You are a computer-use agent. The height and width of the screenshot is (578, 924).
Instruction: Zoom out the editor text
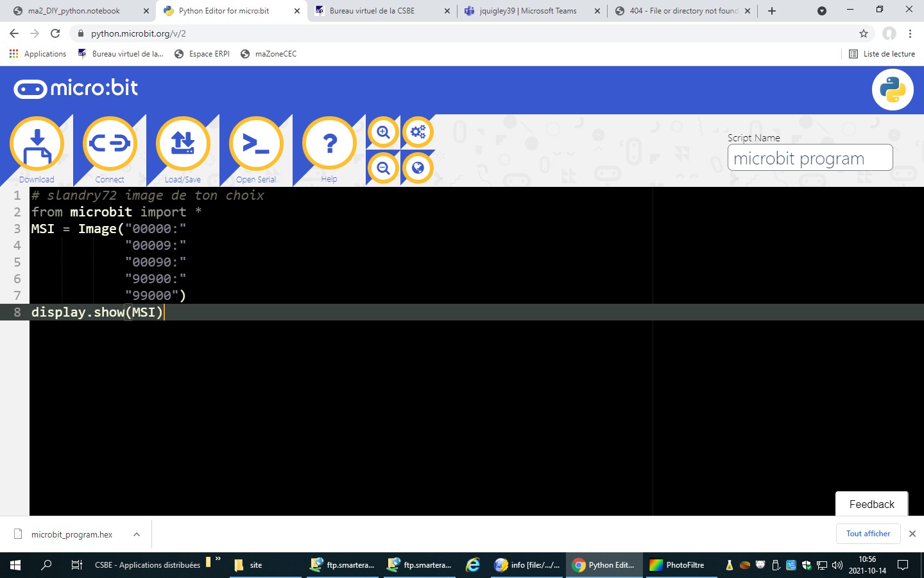coord(384,168)
